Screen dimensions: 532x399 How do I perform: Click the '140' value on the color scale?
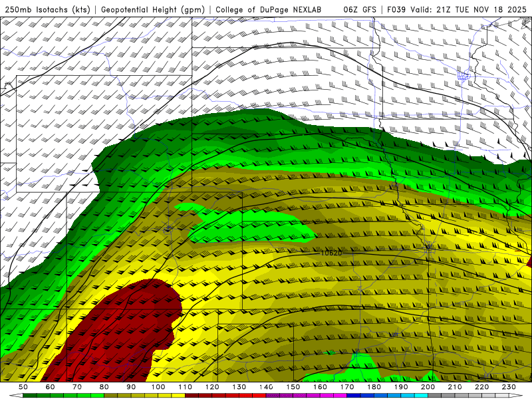tap(267, 387)
